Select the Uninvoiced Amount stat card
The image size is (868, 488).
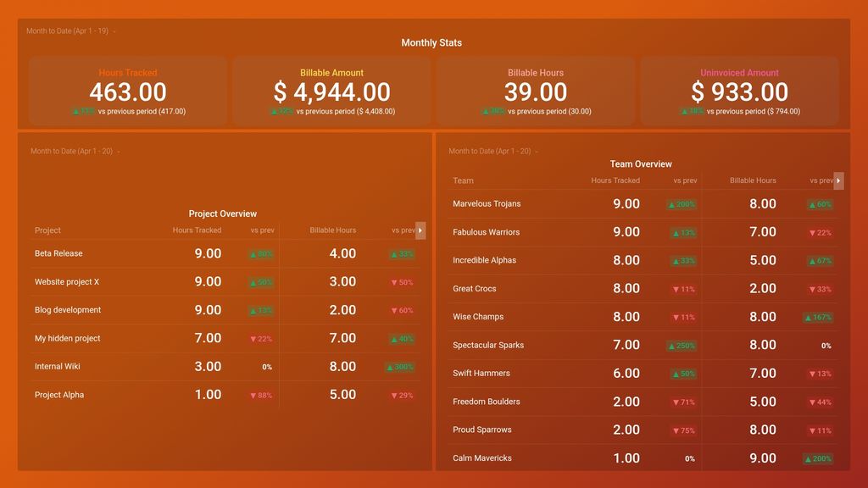[x=738, y=89]
